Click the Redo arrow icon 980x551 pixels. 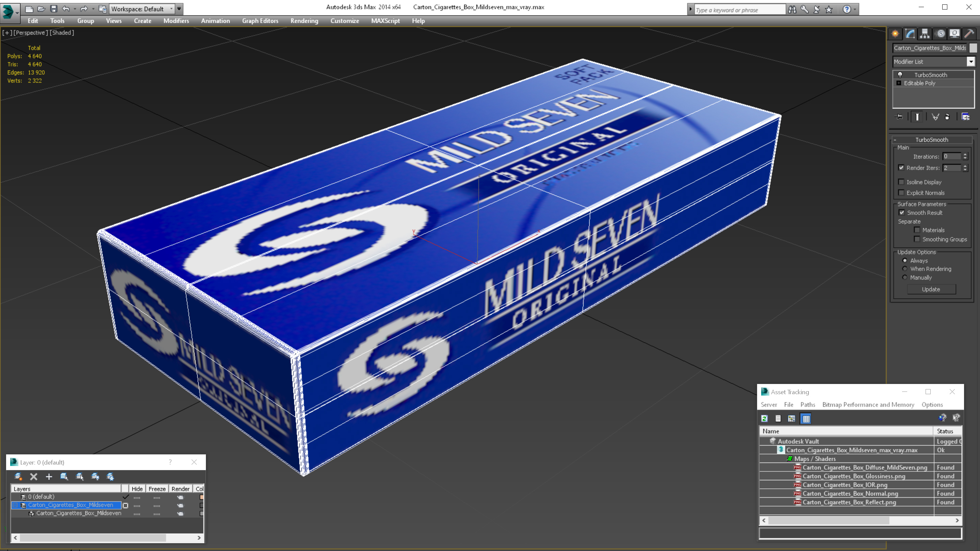[84, 9]
